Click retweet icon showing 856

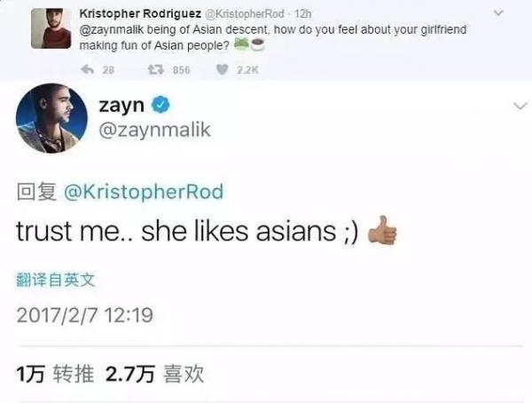tap(156, 69)
